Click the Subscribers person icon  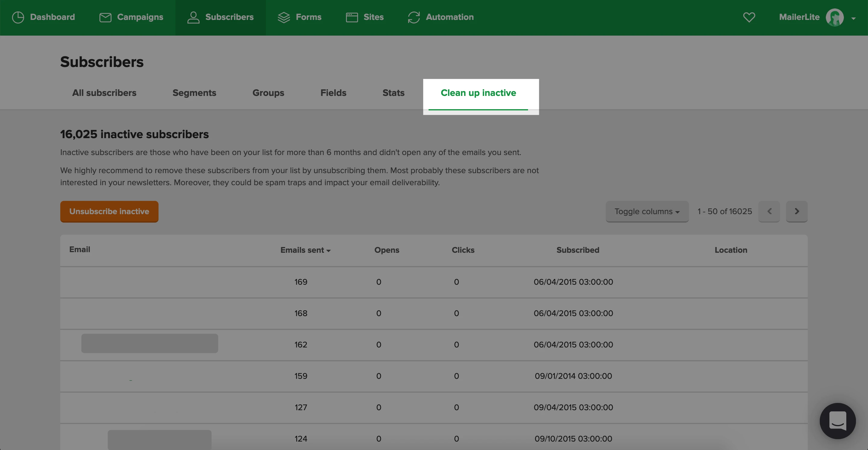[193, 17]
